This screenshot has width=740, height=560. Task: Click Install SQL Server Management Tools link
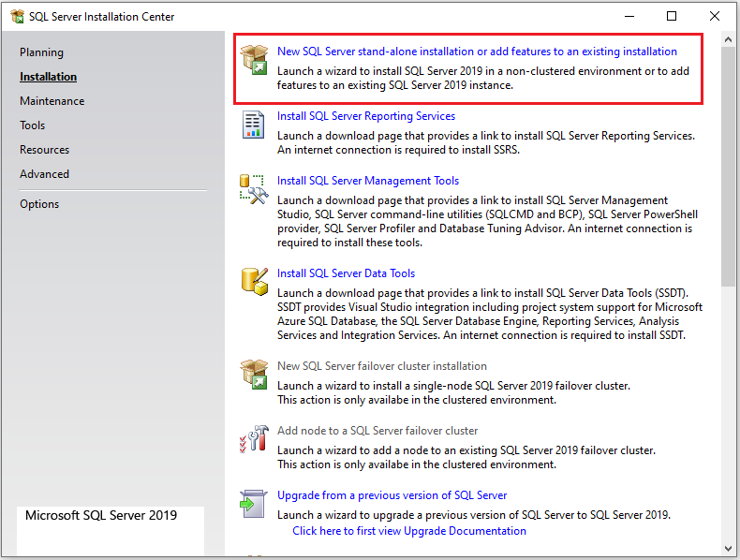(x=368, y=181)
